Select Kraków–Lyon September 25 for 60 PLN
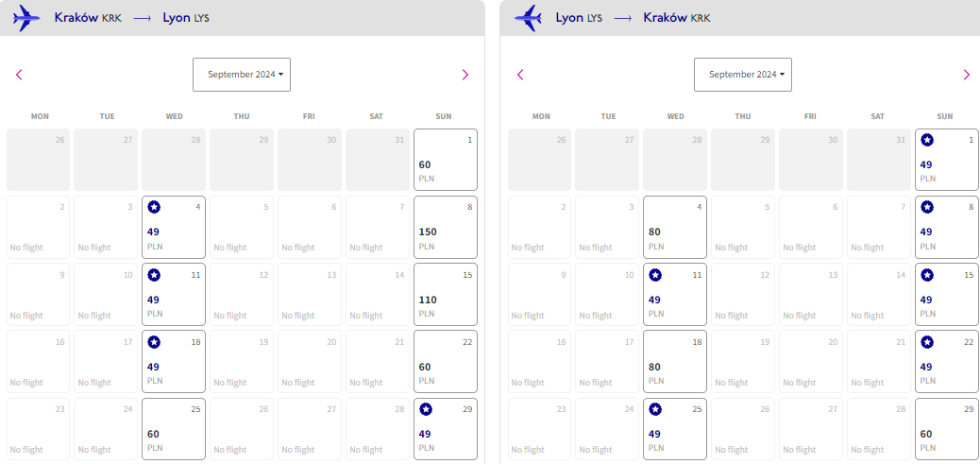 pyautogui.click(x=174, y=429)
